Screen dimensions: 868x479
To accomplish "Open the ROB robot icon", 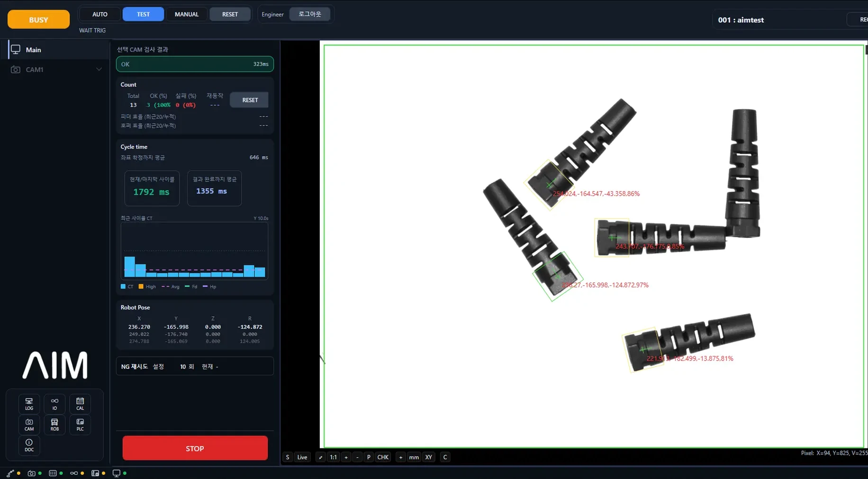I will click(x=54, y=425).
